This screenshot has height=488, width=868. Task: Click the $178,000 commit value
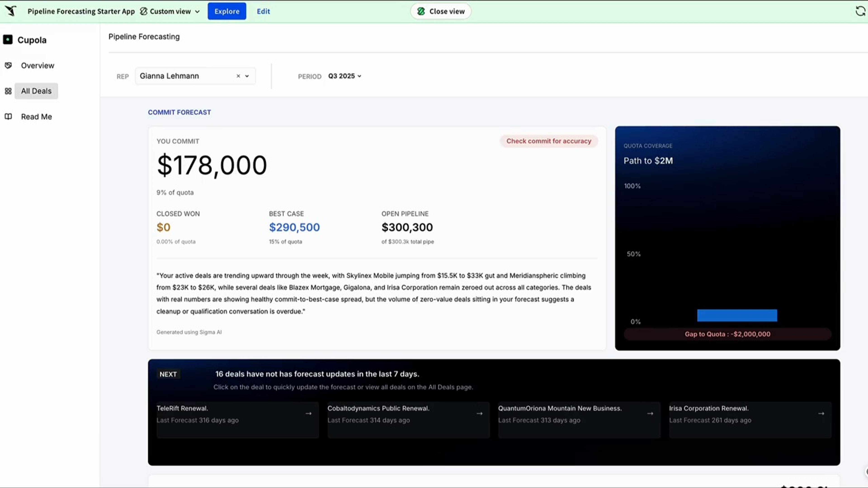tap(212, 165)
